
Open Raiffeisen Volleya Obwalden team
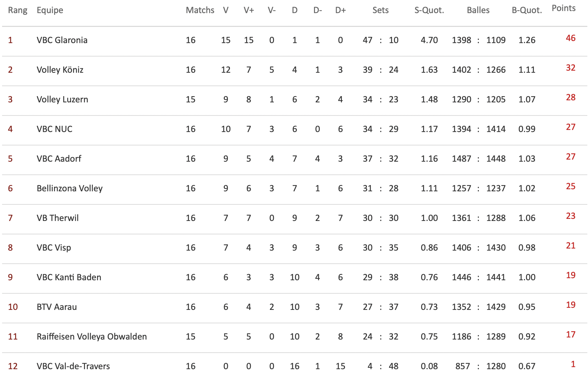click(92, 337)
